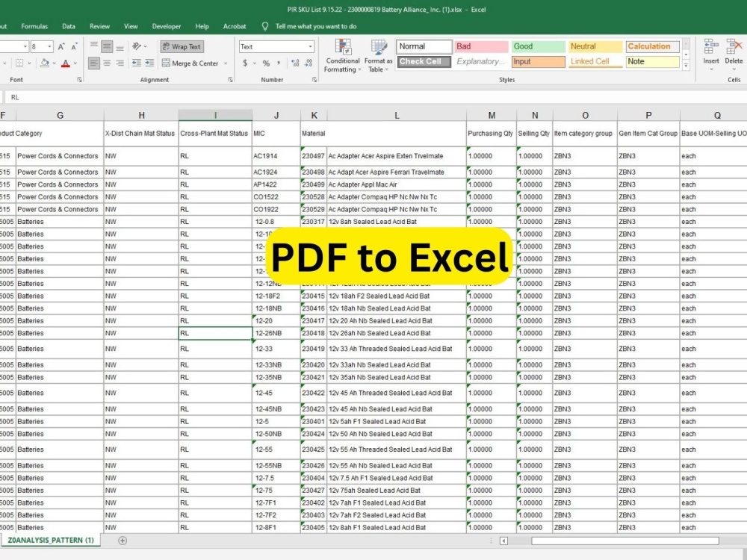Apply the red font color button

65,63
